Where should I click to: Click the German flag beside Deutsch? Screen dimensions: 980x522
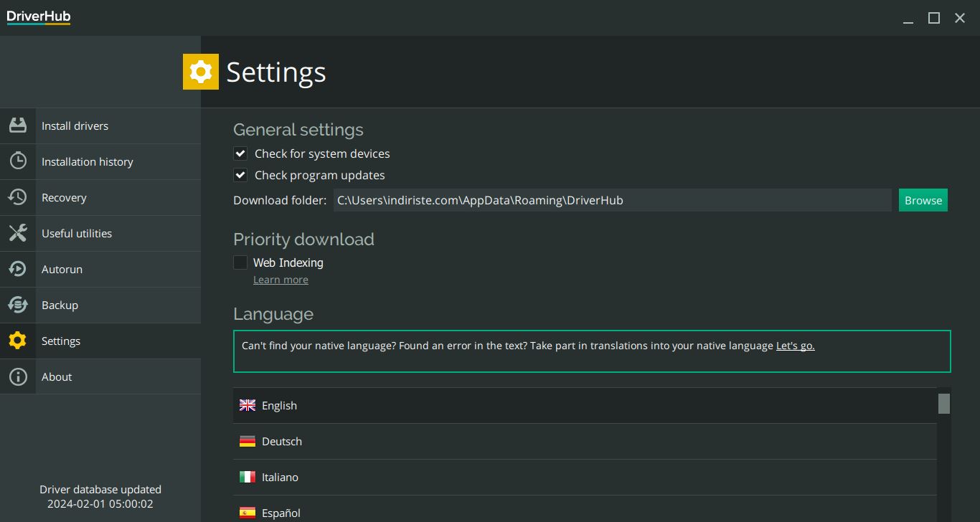click(248, 441)
